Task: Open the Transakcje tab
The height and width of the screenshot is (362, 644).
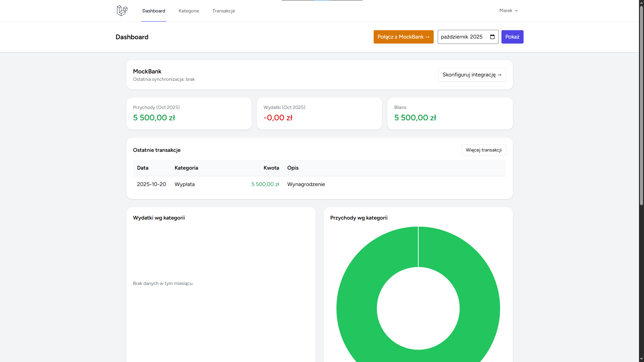Action: tap(224, 11)
